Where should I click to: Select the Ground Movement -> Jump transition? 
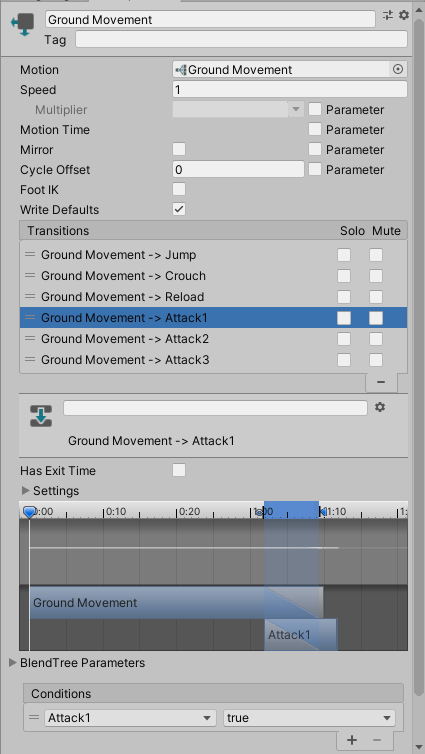point(213,254)
